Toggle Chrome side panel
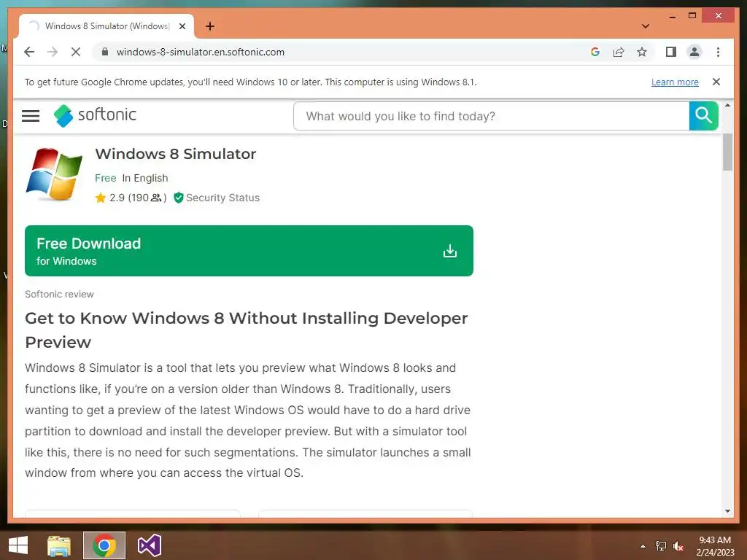747x560 pixels. pos(671,52)
